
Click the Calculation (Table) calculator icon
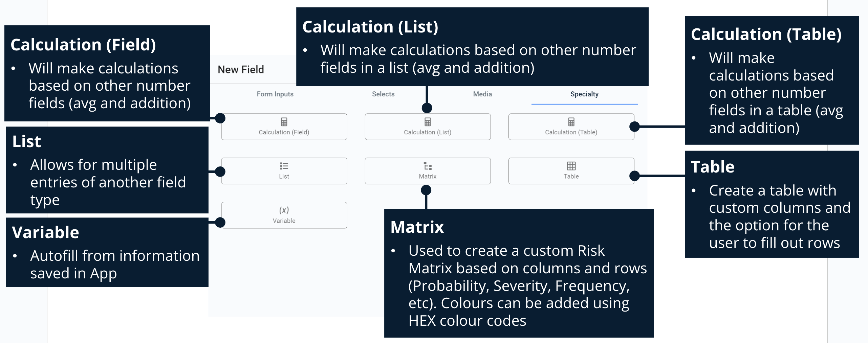(x=571, y=122)
